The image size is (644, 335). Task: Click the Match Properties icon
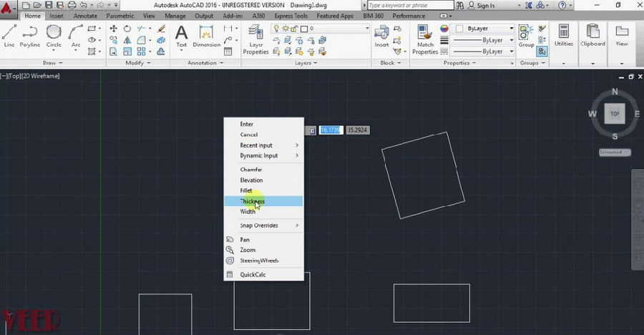425,39
